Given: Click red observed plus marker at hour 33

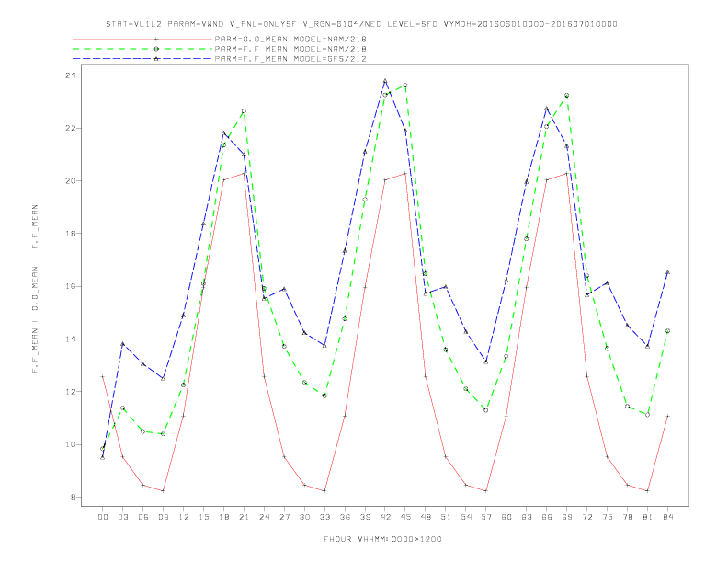Looking at the screenshot, I should pyautogui.click(x=324, y=490).
